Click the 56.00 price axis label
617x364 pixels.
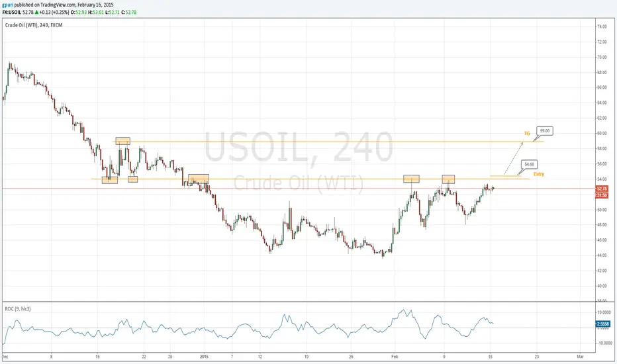[x=602, y=164]
